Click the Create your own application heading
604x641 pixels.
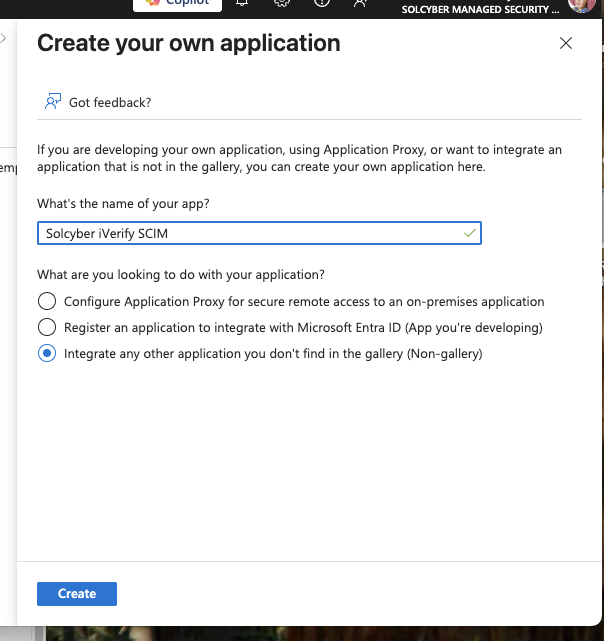pyautogui.click(x=188, y=44)
